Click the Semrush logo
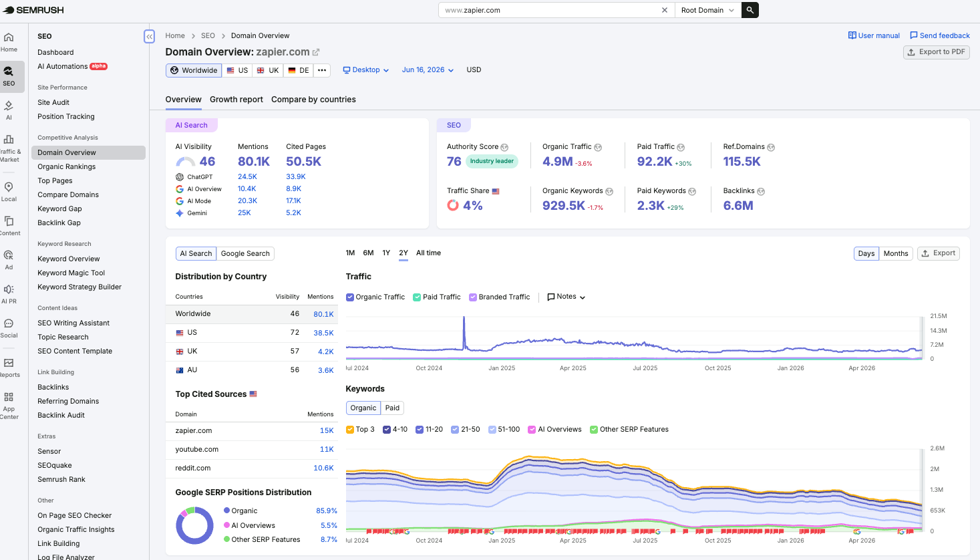 33,10
